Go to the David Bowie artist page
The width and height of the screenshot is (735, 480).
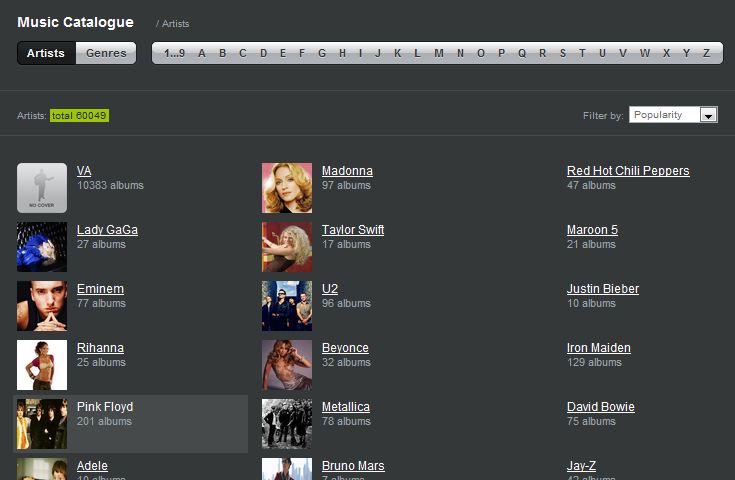(600, 407)
